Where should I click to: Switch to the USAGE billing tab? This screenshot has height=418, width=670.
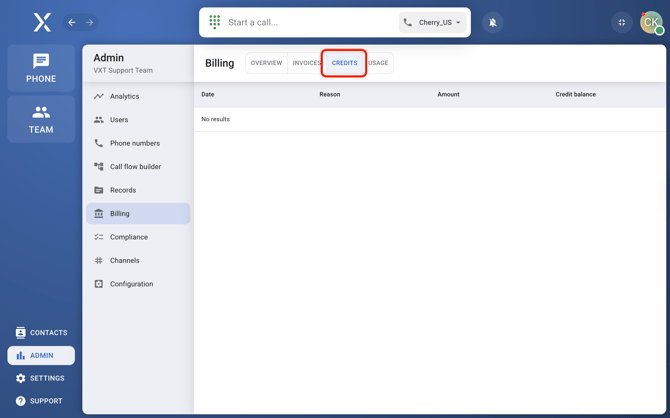click(378, 63)
